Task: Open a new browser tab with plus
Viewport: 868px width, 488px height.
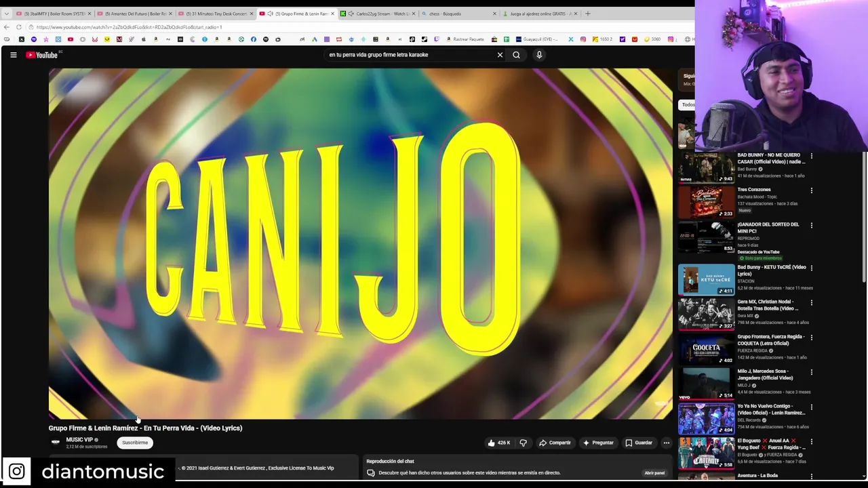Action: pos(587,14)
